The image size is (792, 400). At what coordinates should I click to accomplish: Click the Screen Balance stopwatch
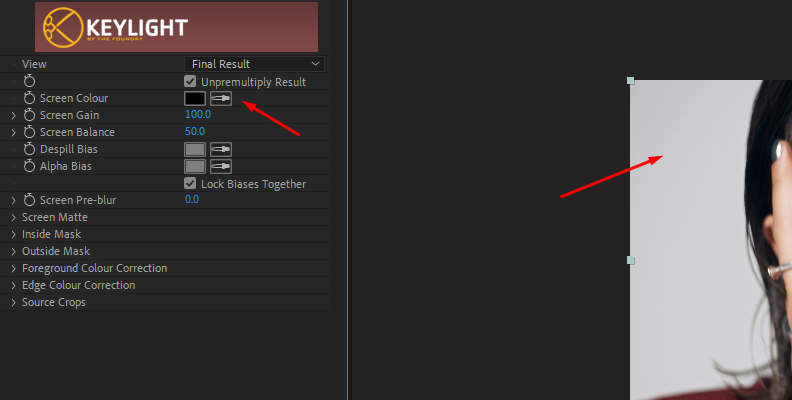pos(30,132)
